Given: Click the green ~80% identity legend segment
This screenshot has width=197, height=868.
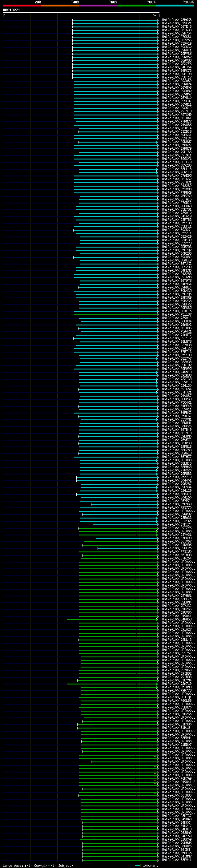Looking at the screenshot, I should point(137,6).
